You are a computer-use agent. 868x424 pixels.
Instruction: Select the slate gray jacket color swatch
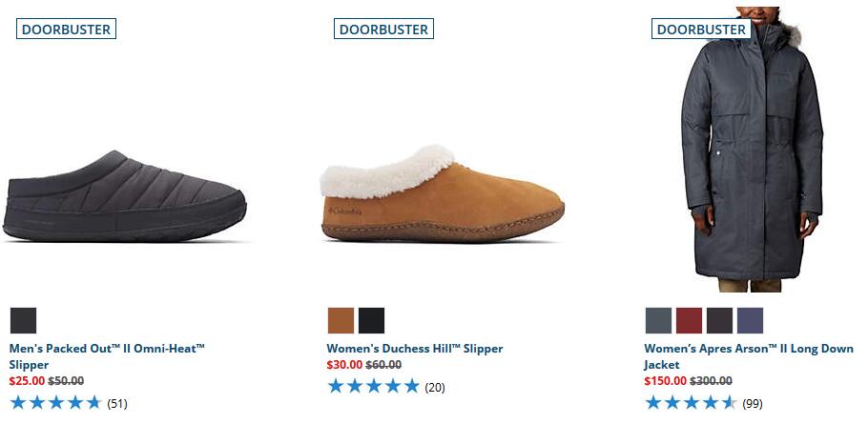click(x=658, y=321)
